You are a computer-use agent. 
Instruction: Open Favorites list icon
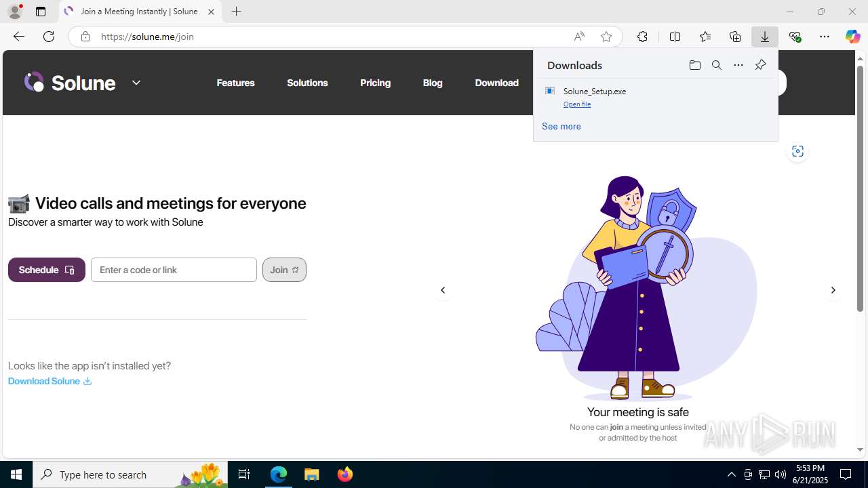(x=705, y=37)
